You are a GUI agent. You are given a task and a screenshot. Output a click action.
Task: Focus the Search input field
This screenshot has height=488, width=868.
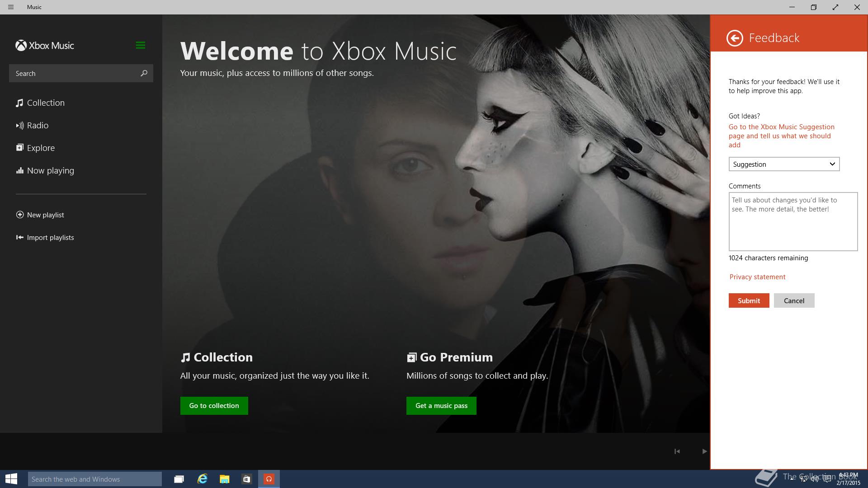pyautogui.click(x=81, y=73)
